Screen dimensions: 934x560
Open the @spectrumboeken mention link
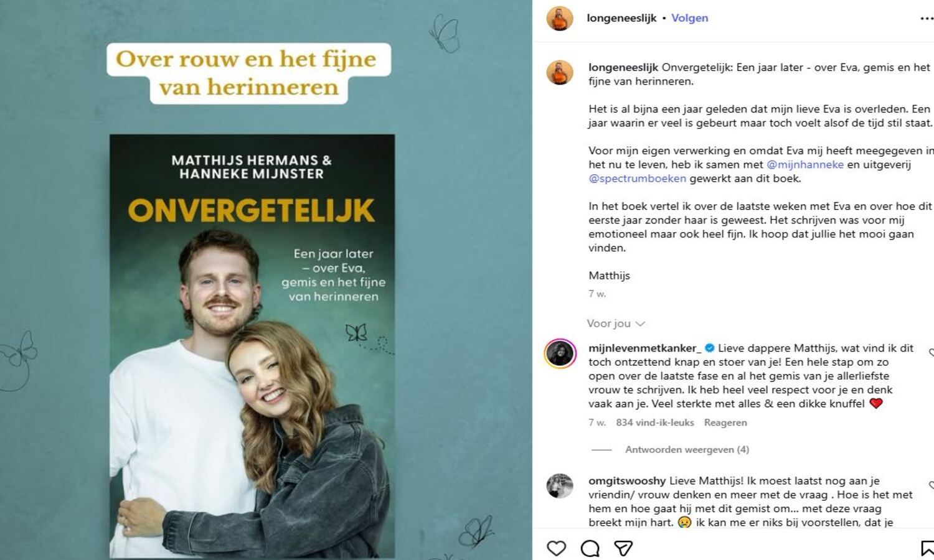pyautogui.click(x=638, y=179)
